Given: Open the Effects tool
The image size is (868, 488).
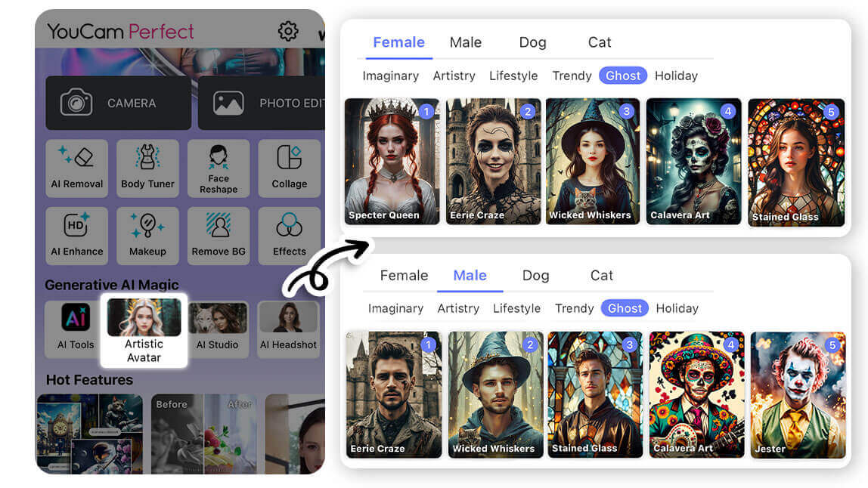Looking at the screenshot, I should coord(289,236).
